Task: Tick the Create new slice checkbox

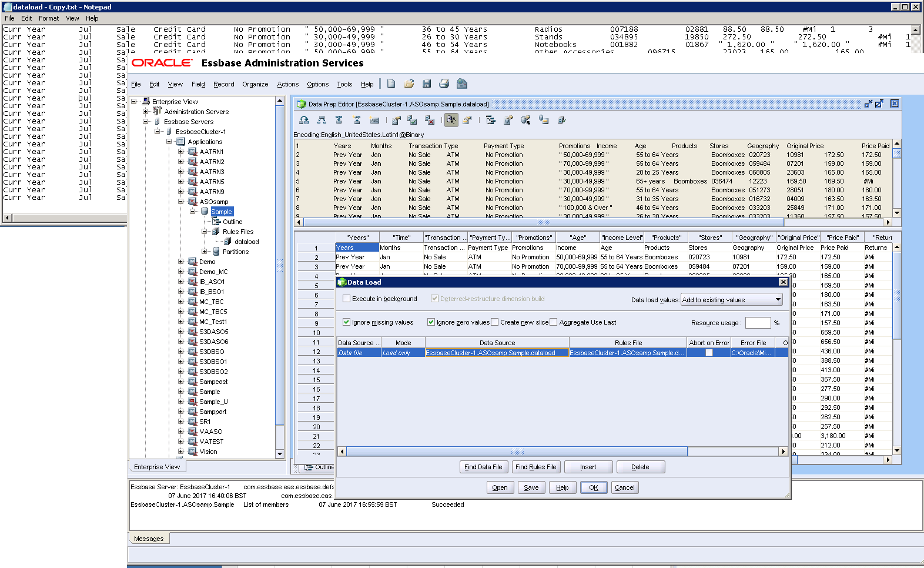Action: click(x=495, y=322)
